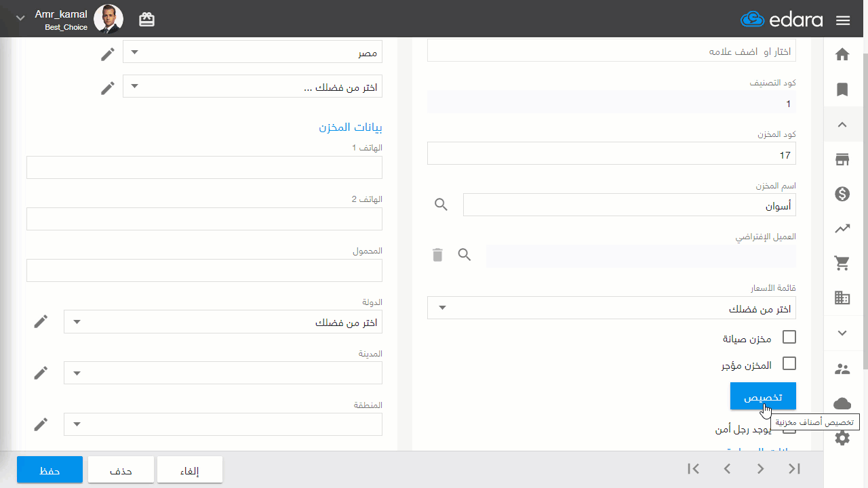Open the settings gear in the sidebar
This screenshot has height=488, width=868.
pos(842,439)
